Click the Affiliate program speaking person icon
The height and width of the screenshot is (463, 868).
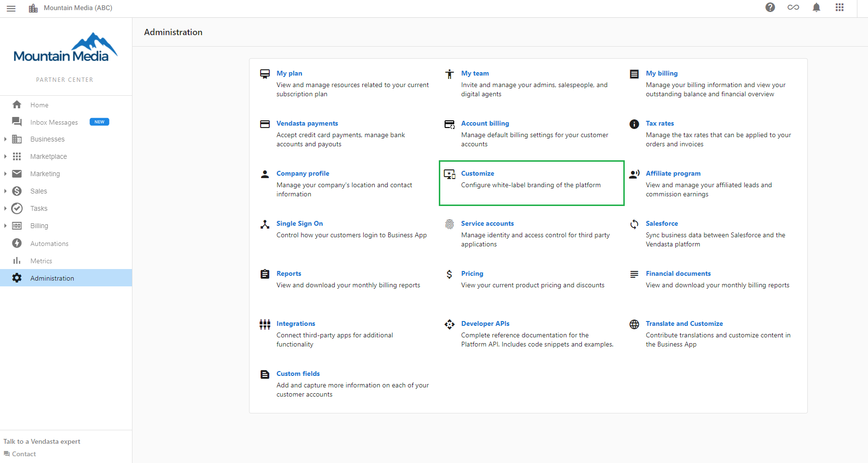[634, 174]
